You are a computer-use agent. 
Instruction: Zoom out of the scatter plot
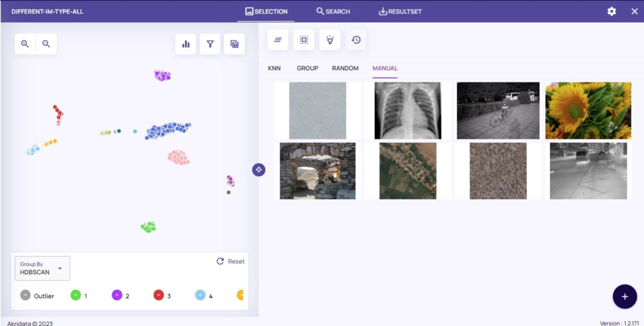tap(46, 43)
